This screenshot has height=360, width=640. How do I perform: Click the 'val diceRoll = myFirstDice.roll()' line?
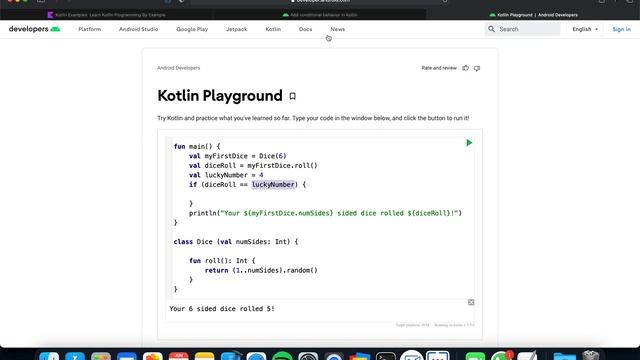click(253, 165)
